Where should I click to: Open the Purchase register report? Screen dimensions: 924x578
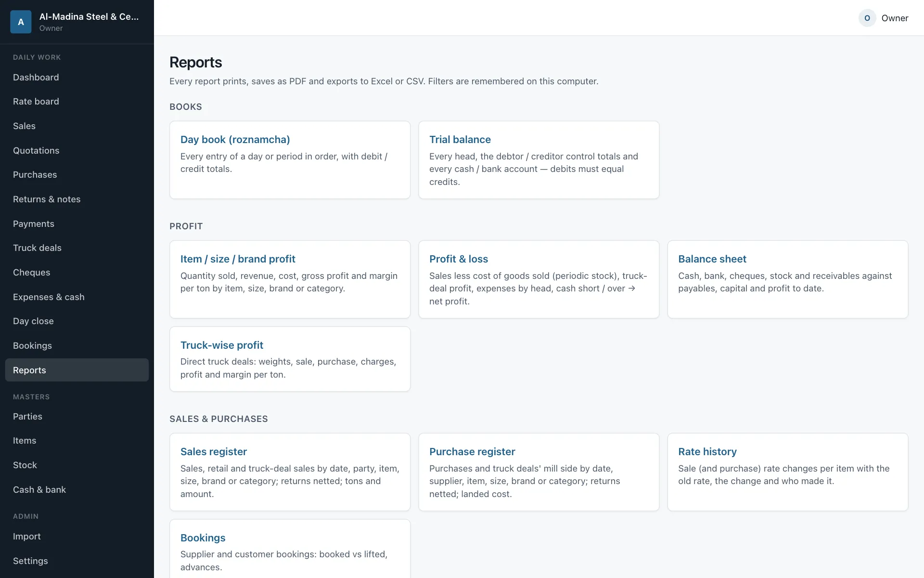(539, 472)
